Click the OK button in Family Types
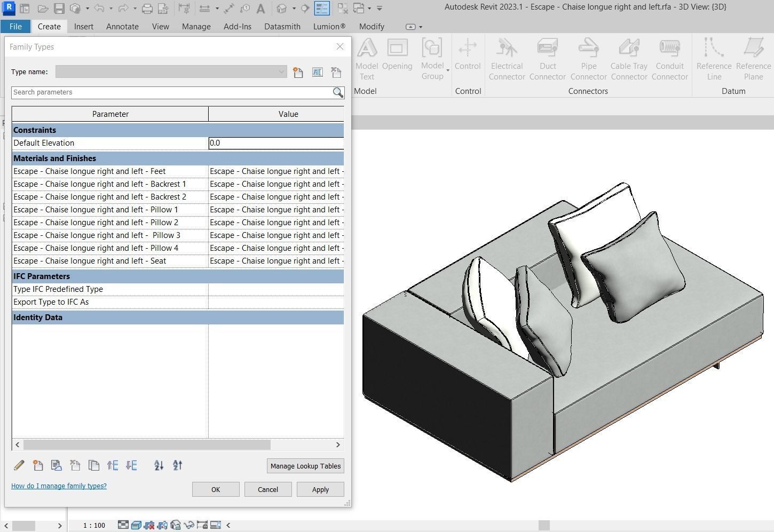This screenshot has width=774, height=532. point(216,489)
